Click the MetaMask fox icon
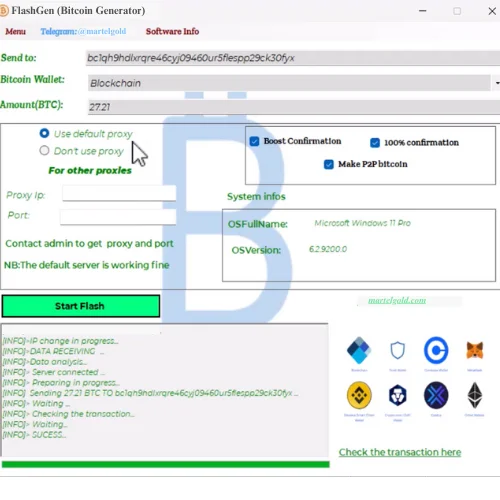 [x=475, y=350]
